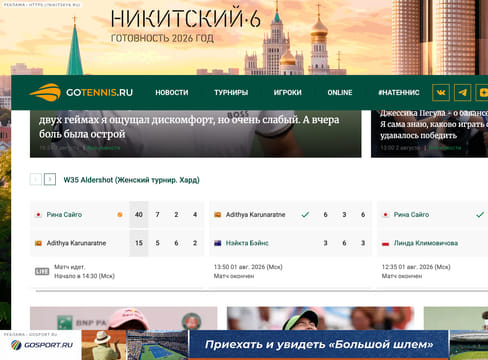Open Линда Климовичова player profile

(x=426, y=243)
